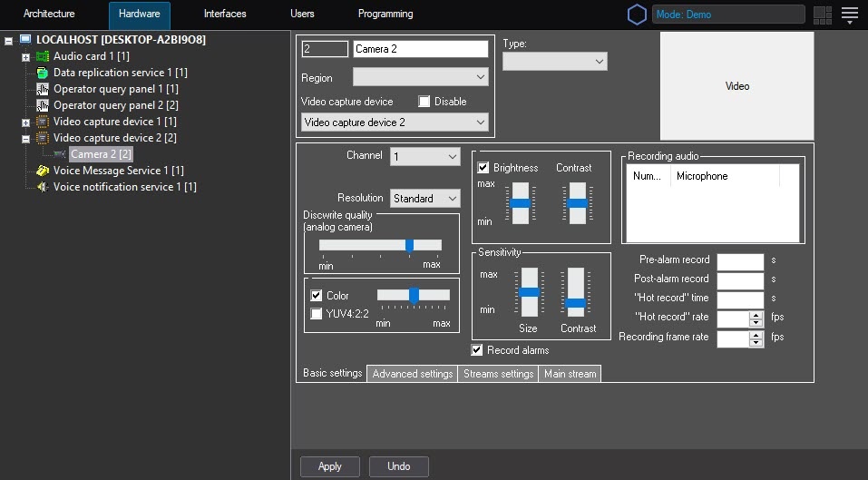Uncheck the Record alarms checkbox
868x480 pixels.
[x=477, y=350]
